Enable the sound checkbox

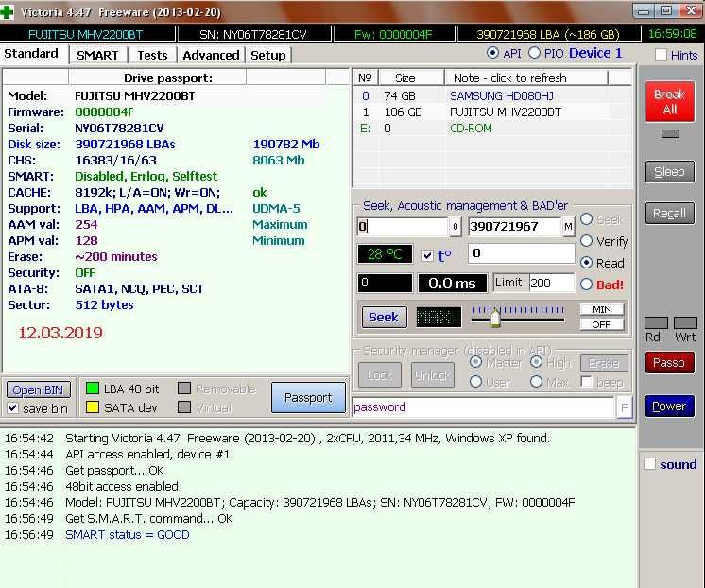649,464
